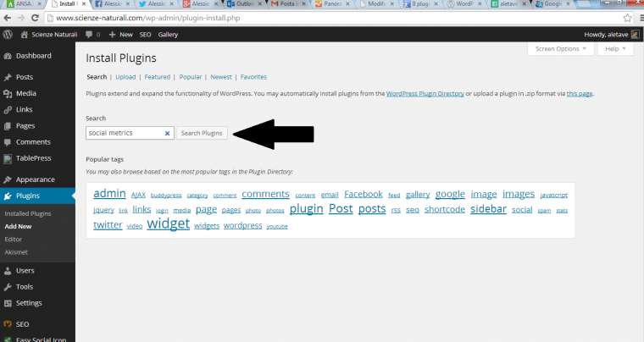Bookmark the page with star icon

627,18
